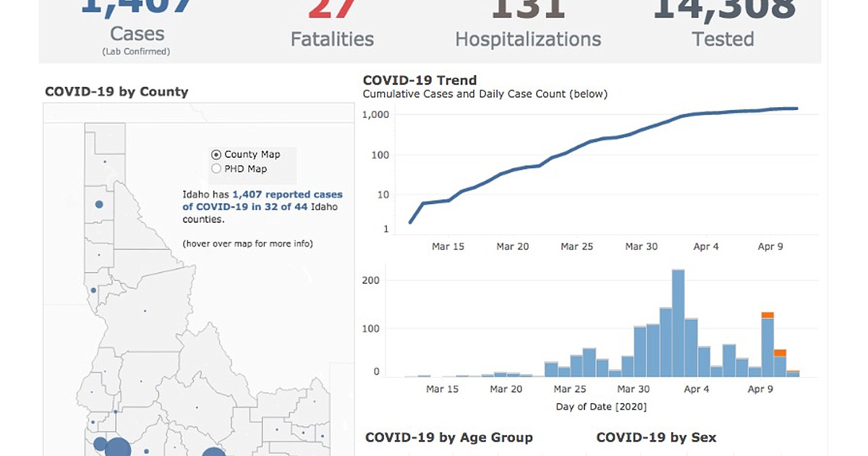Viewport: 868px width, 456px height.
Task: Click the big bubble at the bottom center of the map
Action: pos(213,452)
